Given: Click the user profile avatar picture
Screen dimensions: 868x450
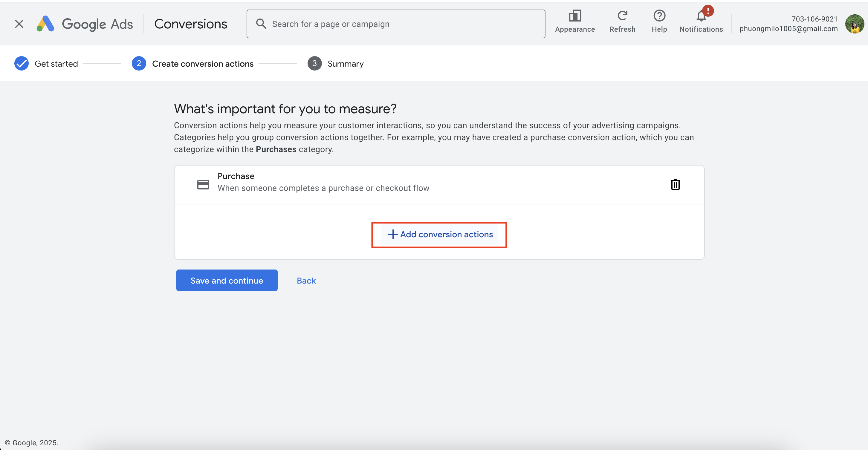Looking at the screenshot, I should pos(854,24).
